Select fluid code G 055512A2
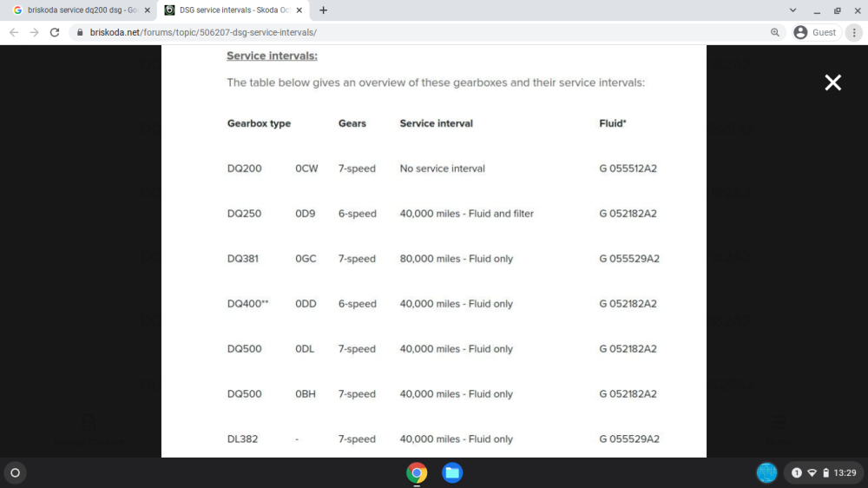 point(628,168)
